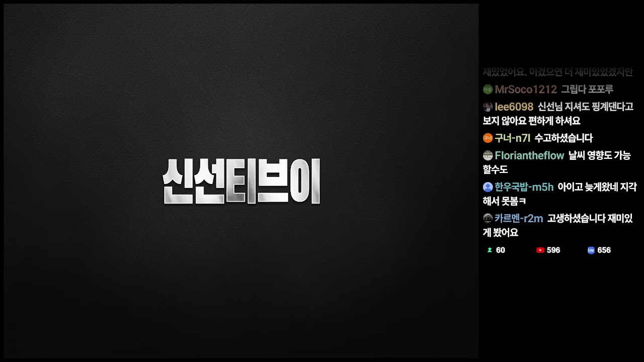The width and height of the screenshot is (644, 362).
Task: Click 한우국밥-m5h's blue avatar icon
Action: (x=488, y=187)
